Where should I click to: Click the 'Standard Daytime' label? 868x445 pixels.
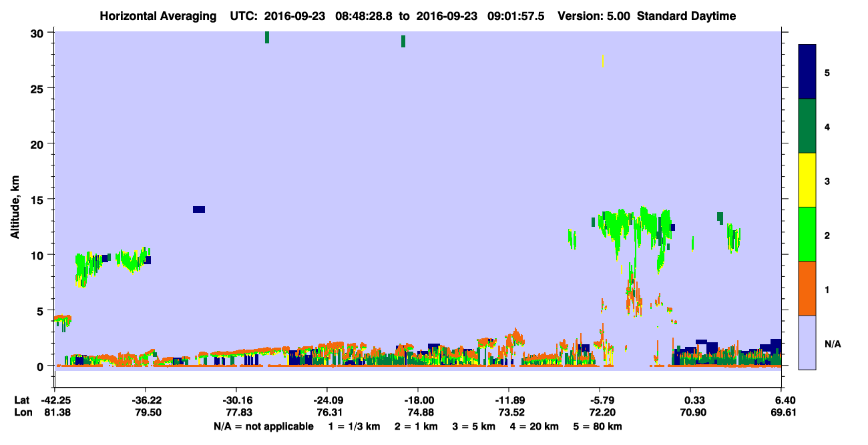point(686,16)
